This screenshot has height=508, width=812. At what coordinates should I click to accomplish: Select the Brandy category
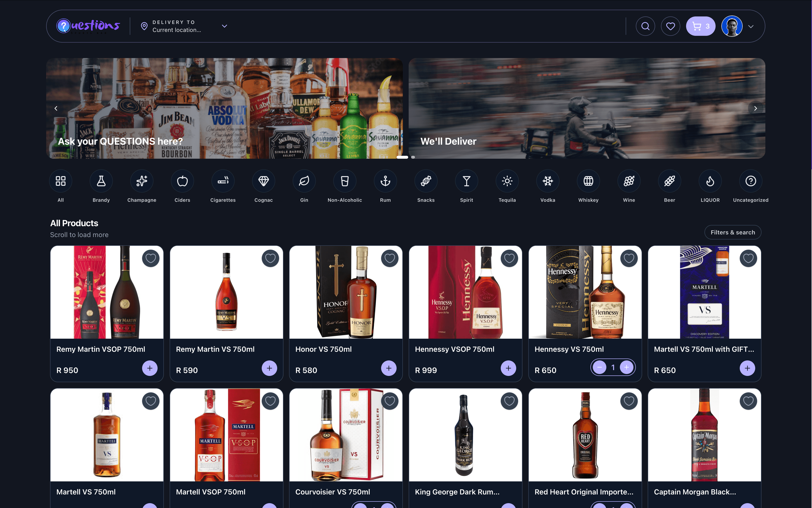101,187
